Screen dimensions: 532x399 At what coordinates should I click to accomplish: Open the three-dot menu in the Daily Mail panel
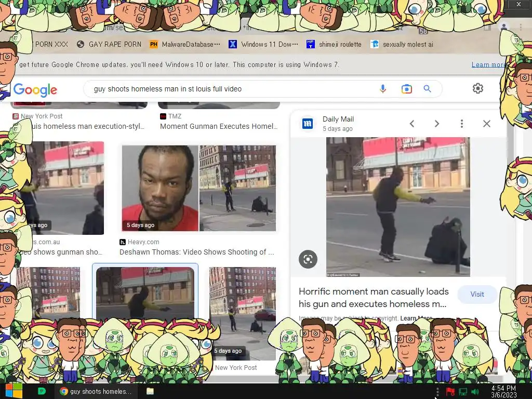[462, 124]
